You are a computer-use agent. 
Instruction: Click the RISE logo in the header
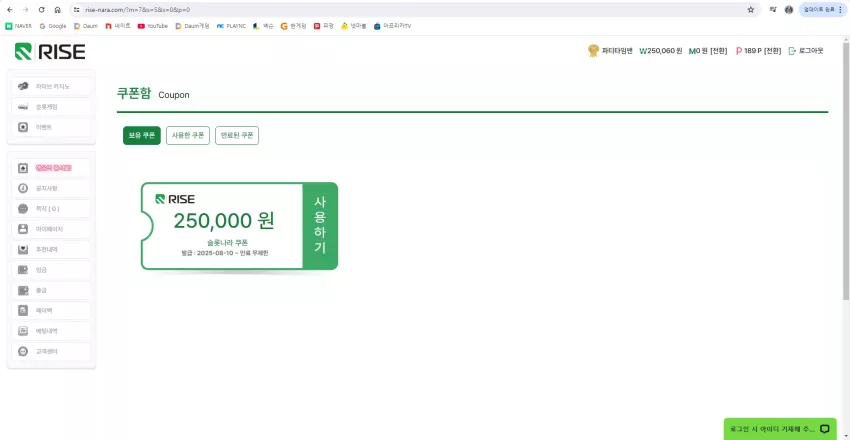click(50, 51)
